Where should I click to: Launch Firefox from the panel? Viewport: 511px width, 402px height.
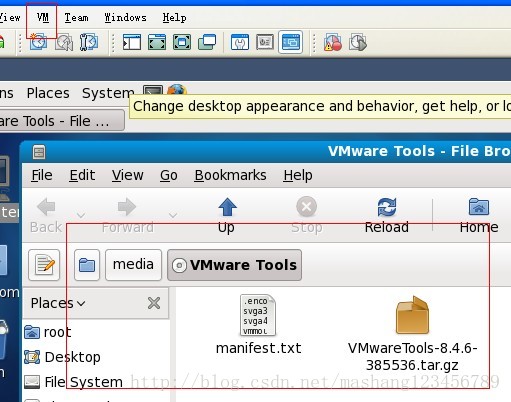click(177, 90)
